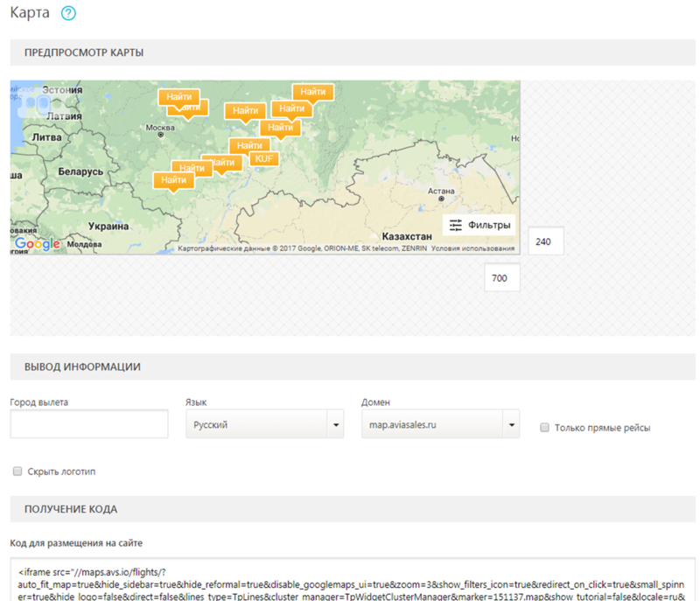700x601 pixels.
Task: Click the topmost Найти marker on the map
Action: tap(313, 92)
